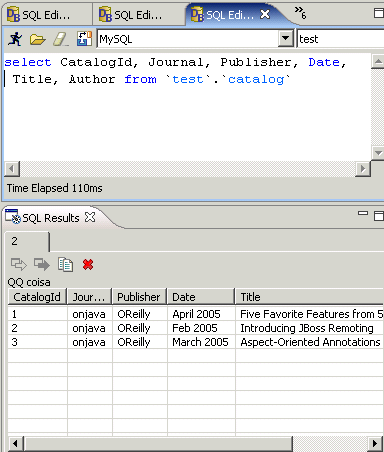Screen dimensions: 384x452
Task: Click the connection switch icon beside MySQL
Action: coord(84,39)
